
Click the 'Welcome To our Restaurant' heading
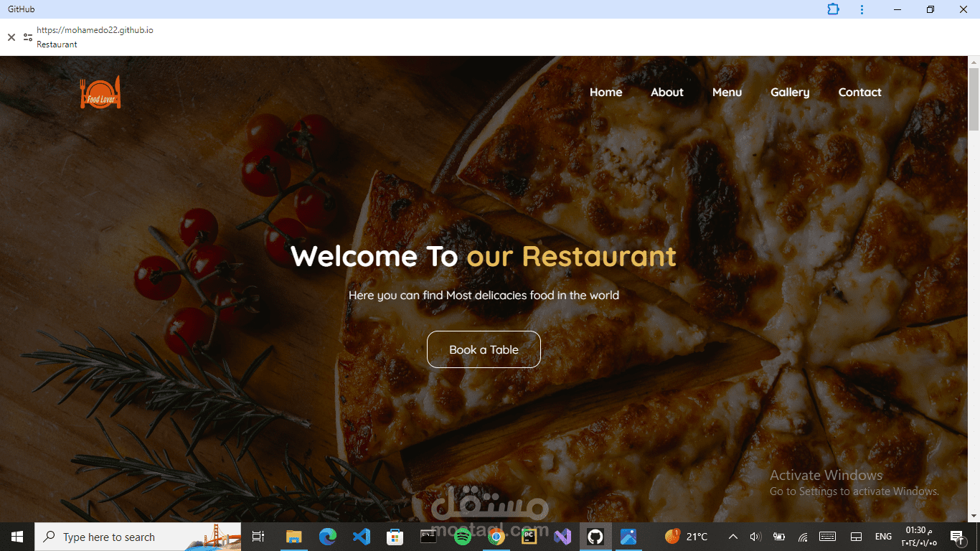(484, 256)
